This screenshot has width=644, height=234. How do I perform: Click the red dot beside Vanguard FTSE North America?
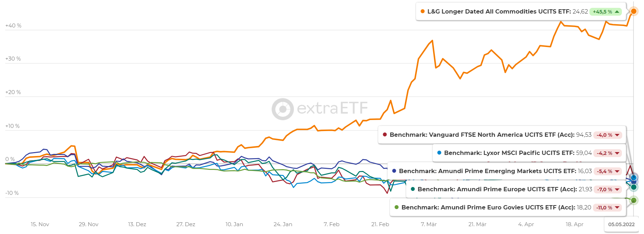pos(385,135)
